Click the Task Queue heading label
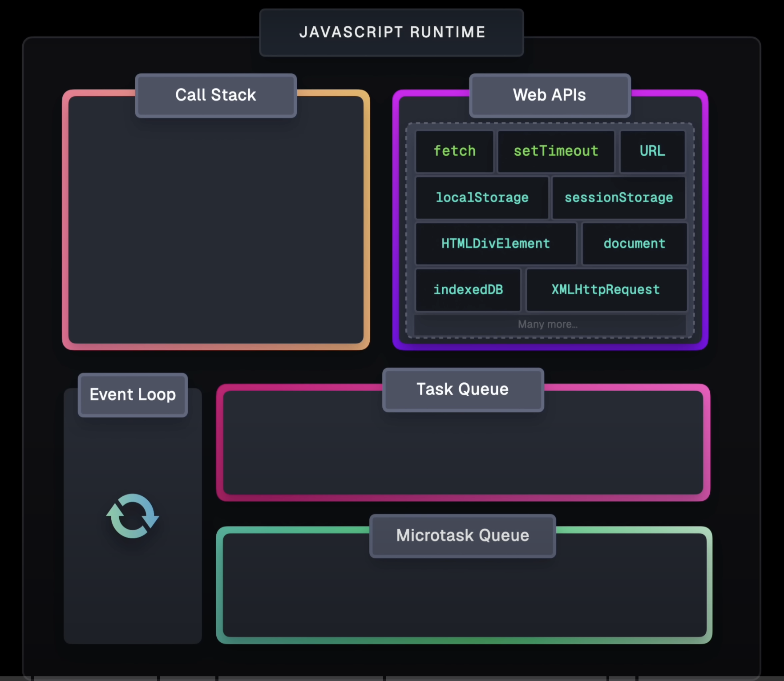The image size is (784, 681). [x=463, y=389]
